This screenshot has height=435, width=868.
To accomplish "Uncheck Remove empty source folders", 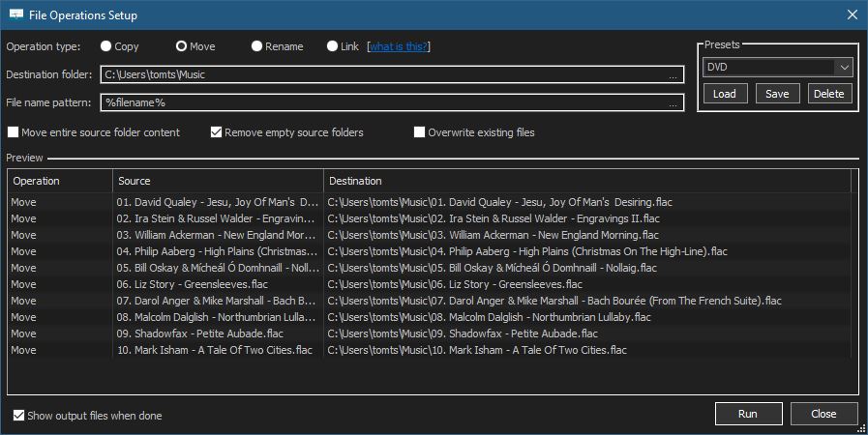I will pyautogui.click(x=217, y=132).
